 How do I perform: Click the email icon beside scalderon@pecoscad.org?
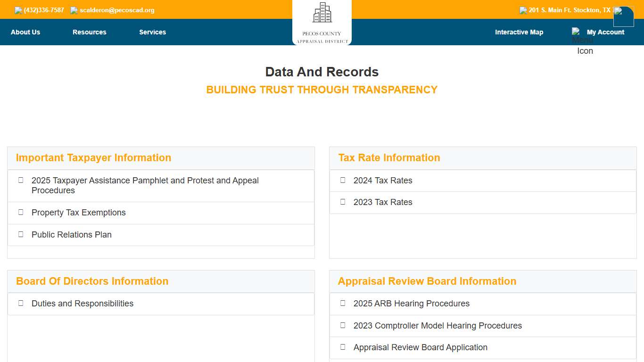pos(74,10)
